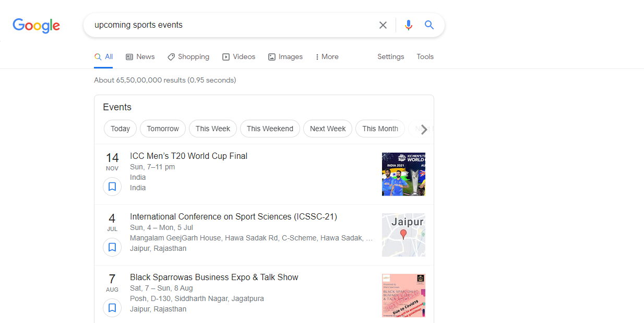The image size is (644, 323).
Task: Click the results count text 'About 65,50,00,000 results'
Action: pyautogui.click(x=140, y=80)
